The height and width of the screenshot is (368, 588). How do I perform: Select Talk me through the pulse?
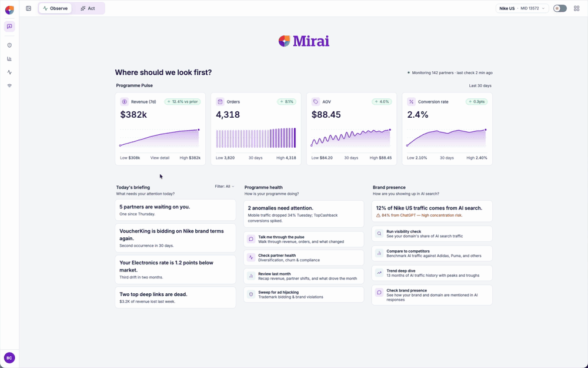pos(304,239)
